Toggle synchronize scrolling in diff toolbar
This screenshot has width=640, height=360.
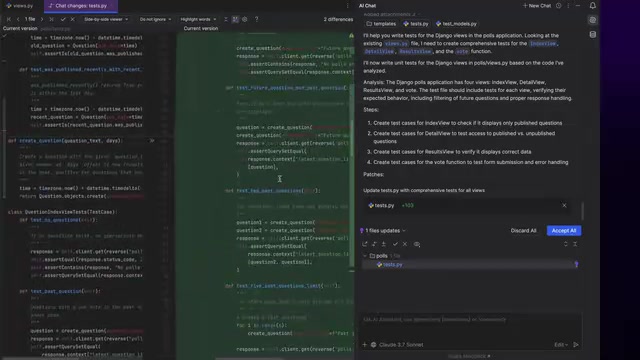pos(236,19)
